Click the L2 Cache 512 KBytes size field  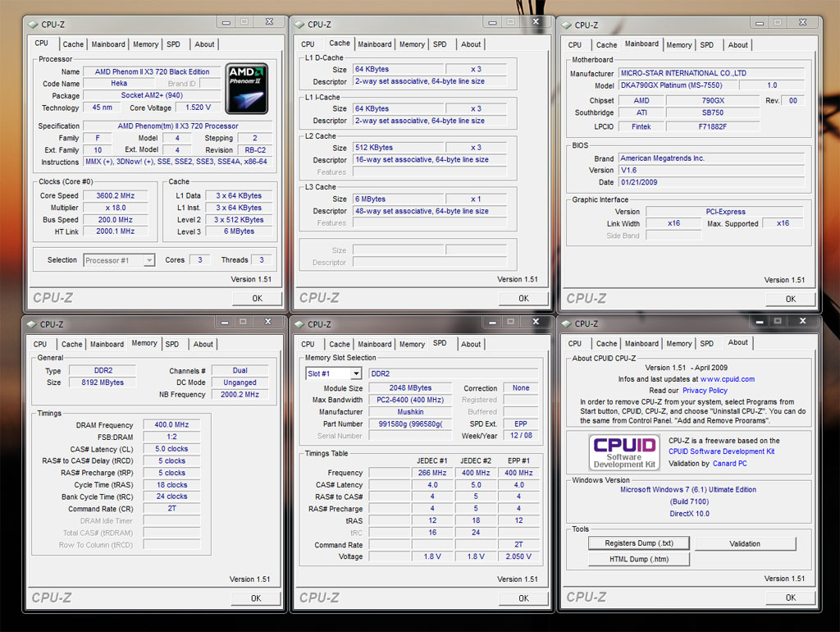[399, 148]
